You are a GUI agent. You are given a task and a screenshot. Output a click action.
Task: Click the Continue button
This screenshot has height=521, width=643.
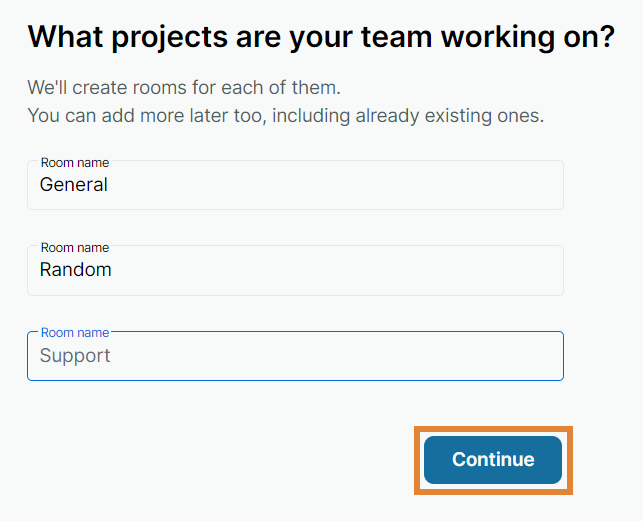click(x=493, y=460)
